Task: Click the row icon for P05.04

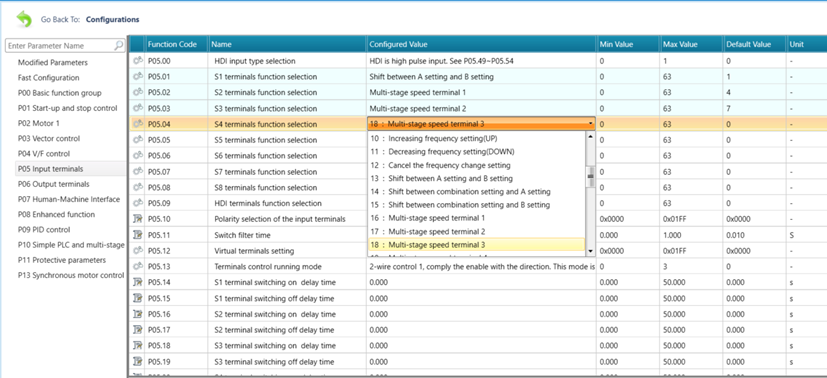Action: [x=138, y=124]
